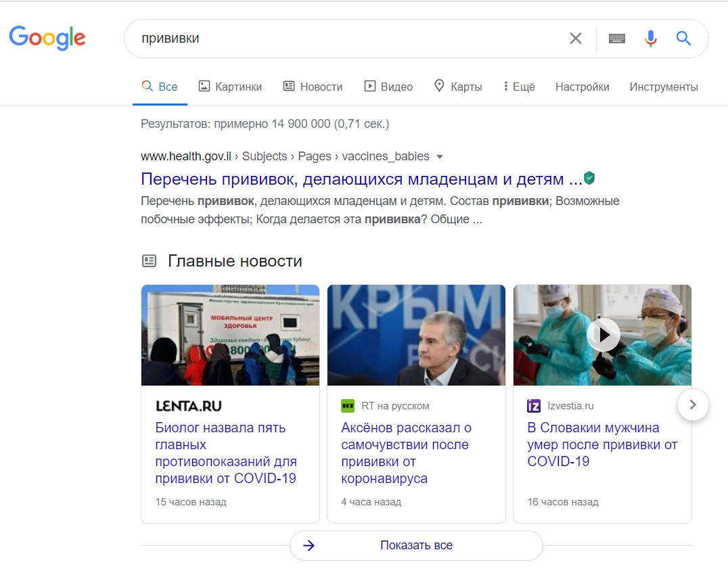This screenshot has width=728, height=573.
Task: Switch to the Новости tab
Action: coord(313,87)
